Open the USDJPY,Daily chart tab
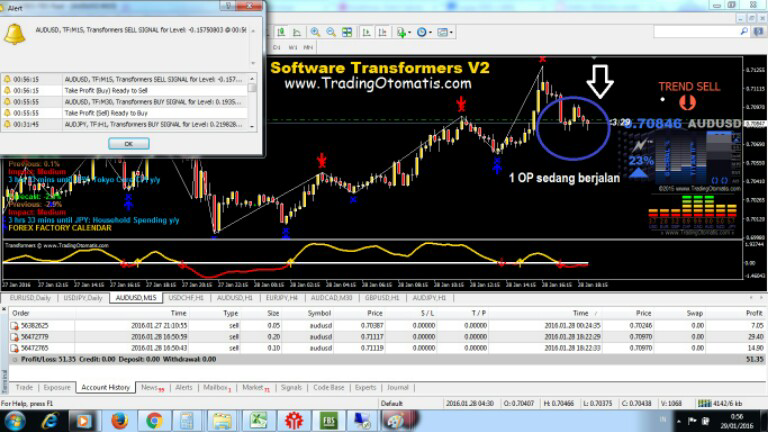768x432 pixels. pos(83,298)
